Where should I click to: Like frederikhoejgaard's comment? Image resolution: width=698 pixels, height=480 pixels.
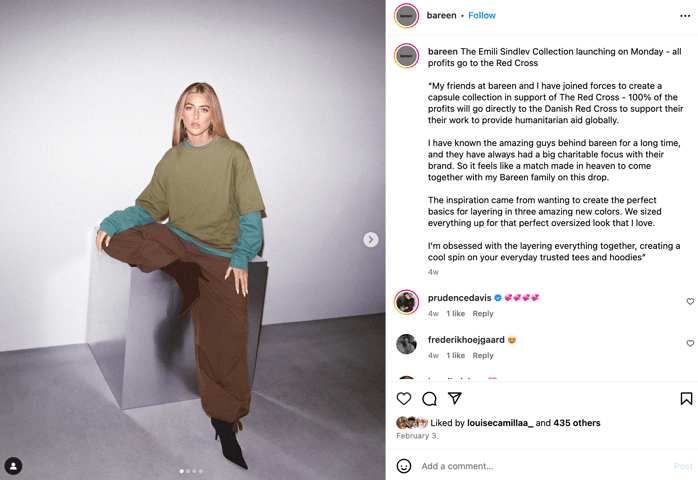(x=690, y=343)
